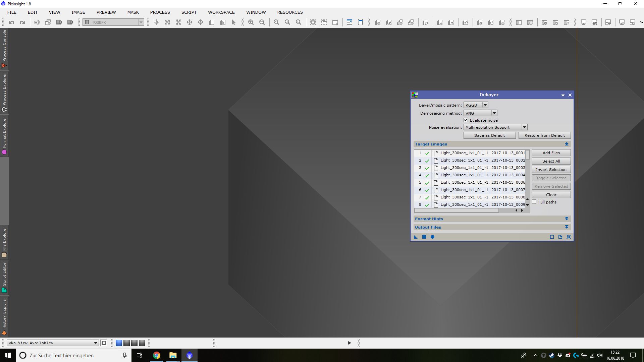Collapse the Target Images section
The height and width of the screenshot is (362, 644).
(x=567, y=144)
